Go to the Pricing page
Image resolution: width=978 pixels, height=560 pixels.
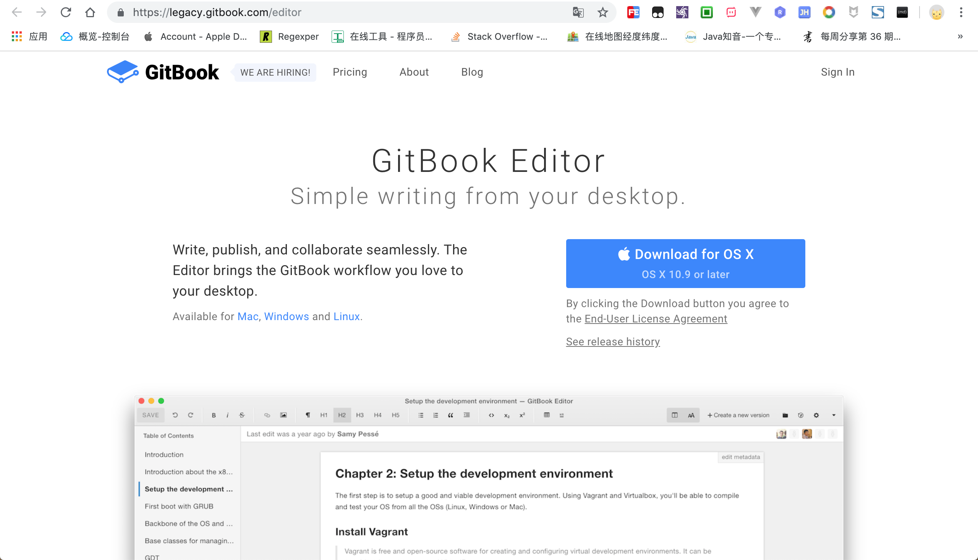pyautogui.click(x=350, y=72)
